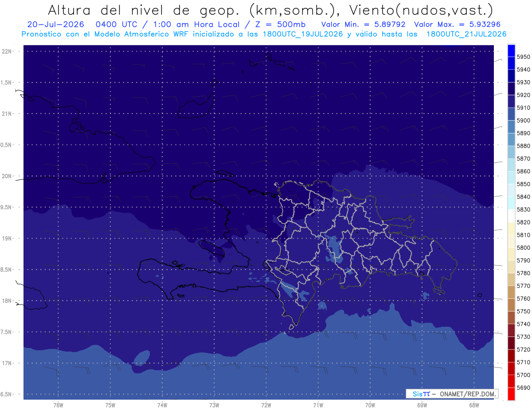Click the '5820' legend value
This screenshot has width=532, height=411.
click(524, 222)
